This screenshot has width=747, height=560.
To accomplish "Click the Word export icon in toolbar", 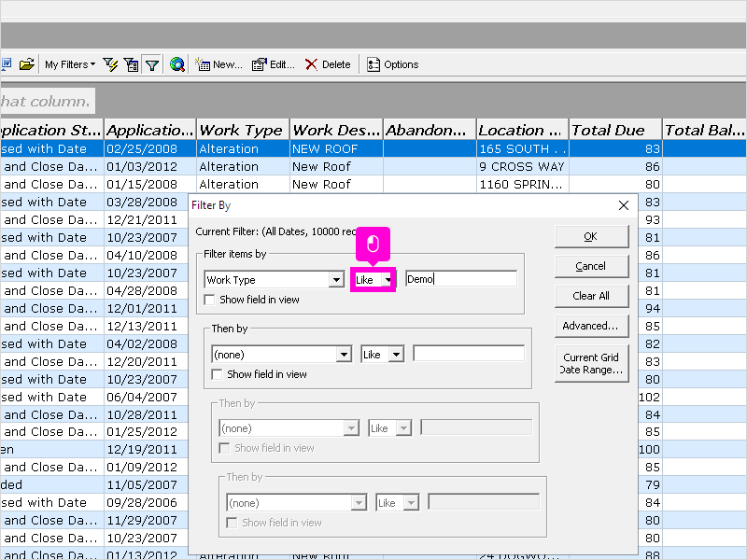I will click(x=7, y=64).
